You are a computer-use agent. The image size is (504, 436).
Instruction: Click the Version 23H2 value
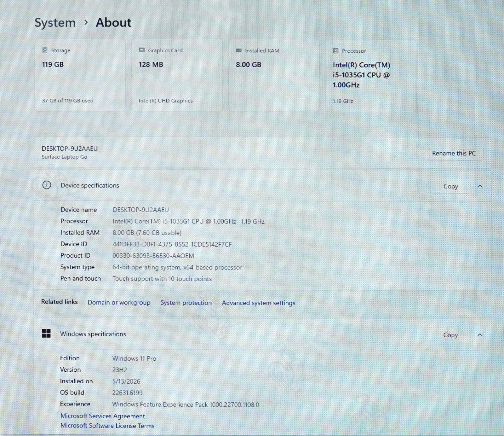(120, 370)
